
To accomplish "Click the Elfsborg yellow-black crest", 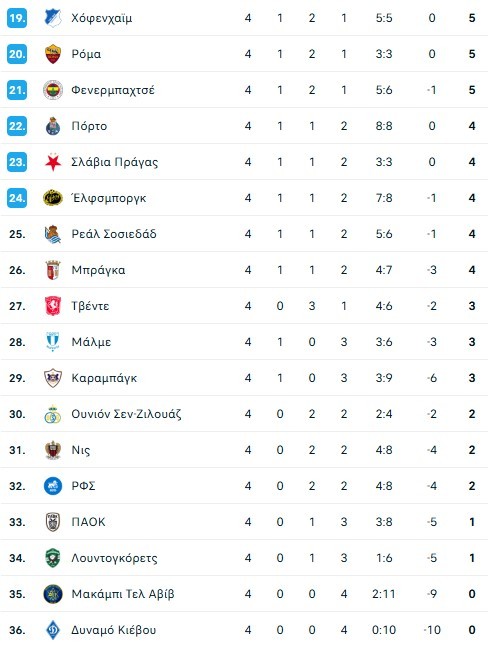I will (53, 198).
